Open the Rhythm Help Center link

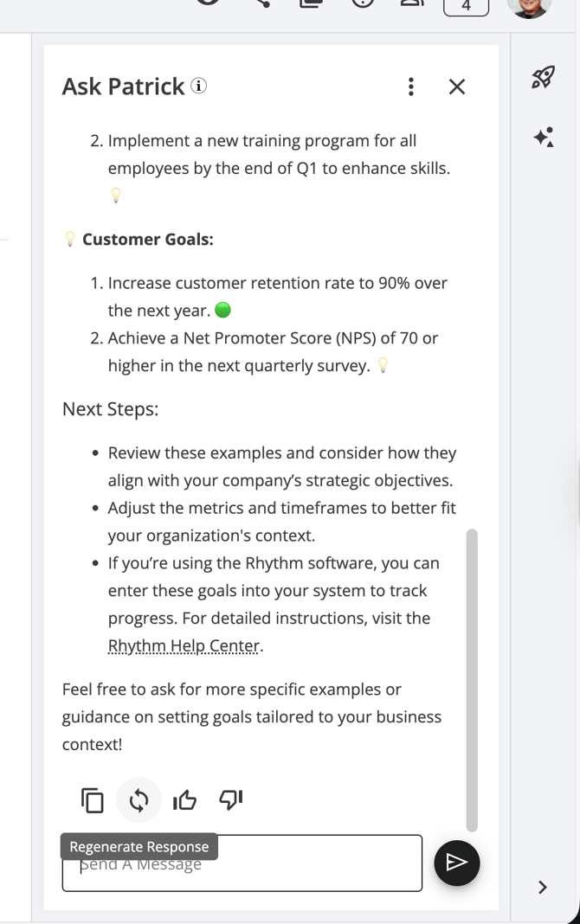pyautogui.click(x=184, y=646)
